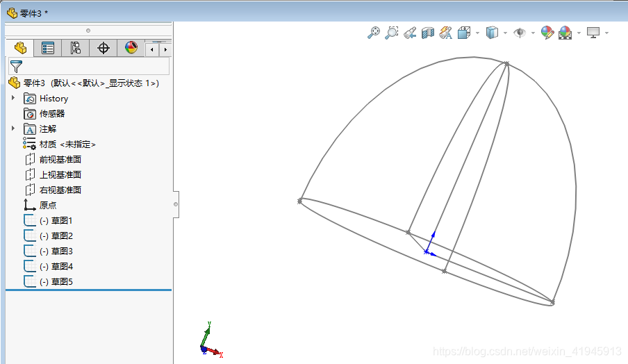628x364 pixels.
Task: Show more manager tabs with right arrow
Action: tap(165, 49)
